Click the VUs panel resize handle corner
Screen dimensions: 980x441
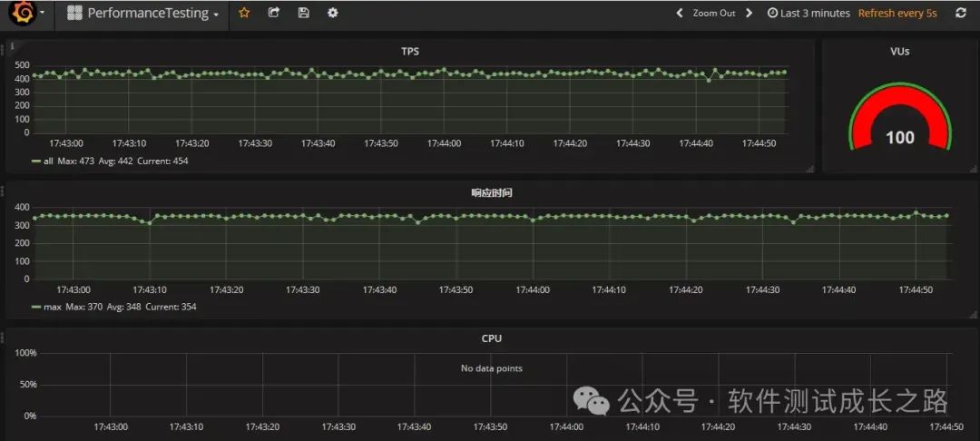pyautogui.click(x=971, y=169)
